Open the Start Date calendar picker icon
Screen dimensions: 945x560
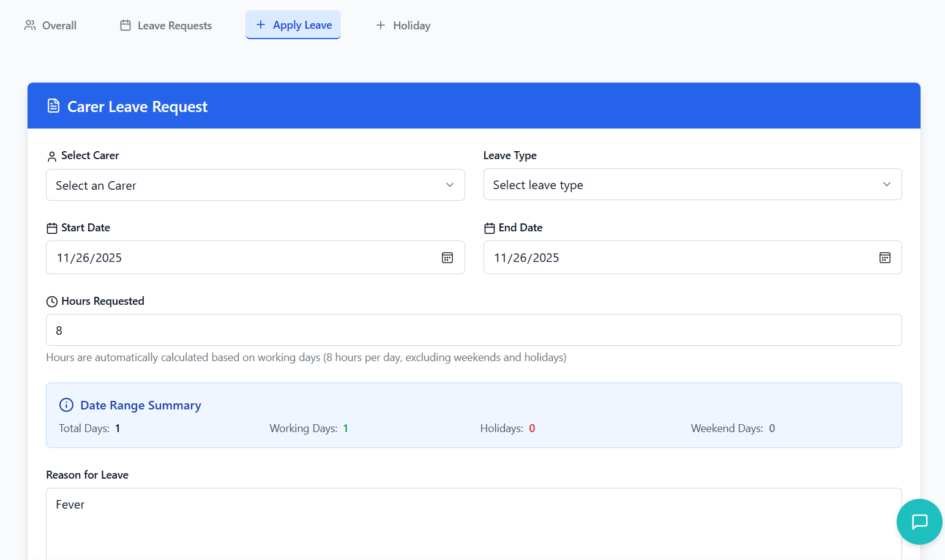[447, 258]
